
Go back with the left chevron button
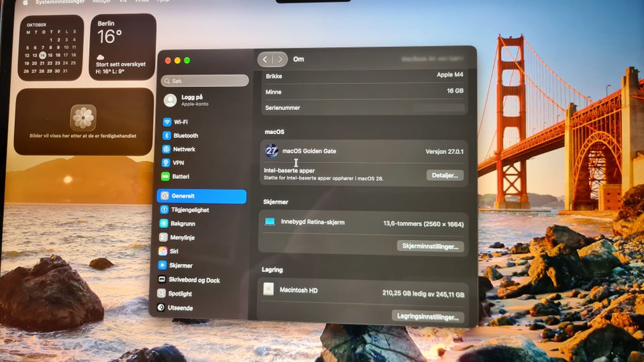tap(266, 60)
